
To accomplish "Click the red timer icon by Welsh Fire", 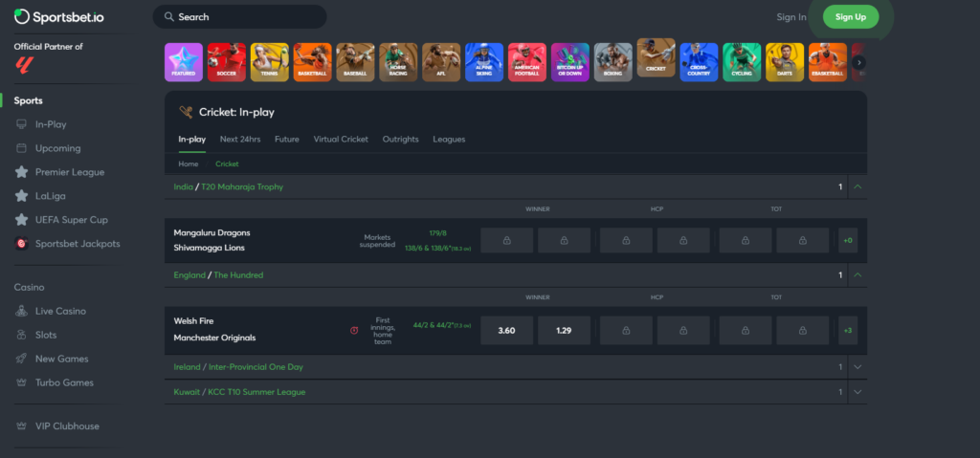I will (354, 330).
